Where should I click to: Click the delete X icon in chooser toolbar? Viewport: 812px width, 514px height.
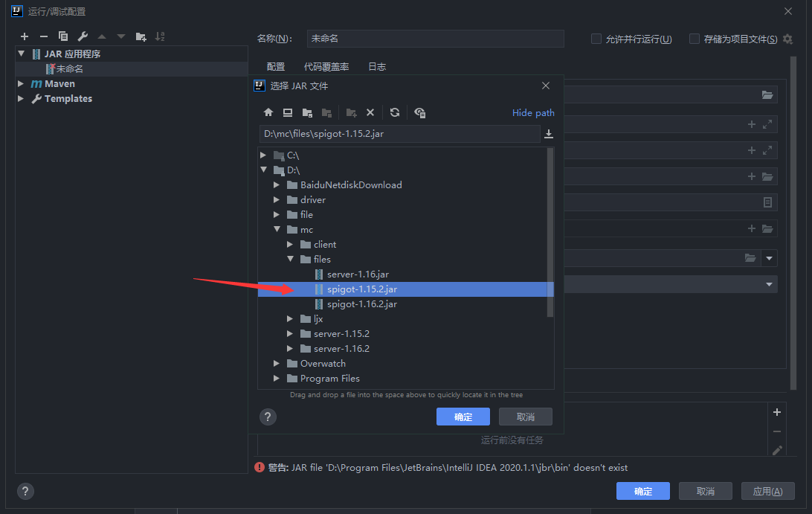pos(370,112)
